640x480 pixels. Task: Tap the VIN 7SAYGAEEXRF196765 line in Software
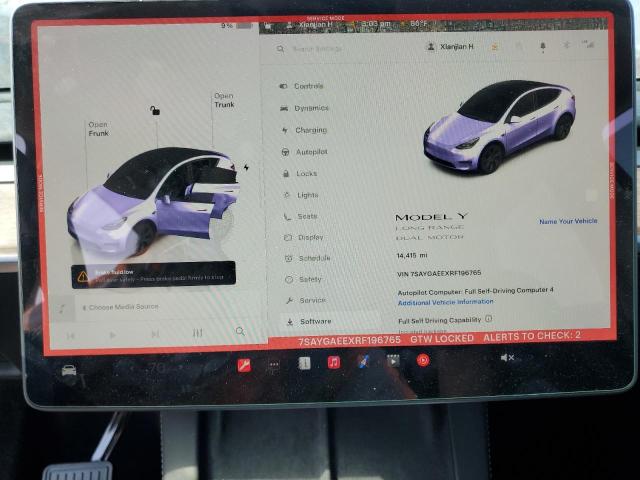[x=439, y=273]
